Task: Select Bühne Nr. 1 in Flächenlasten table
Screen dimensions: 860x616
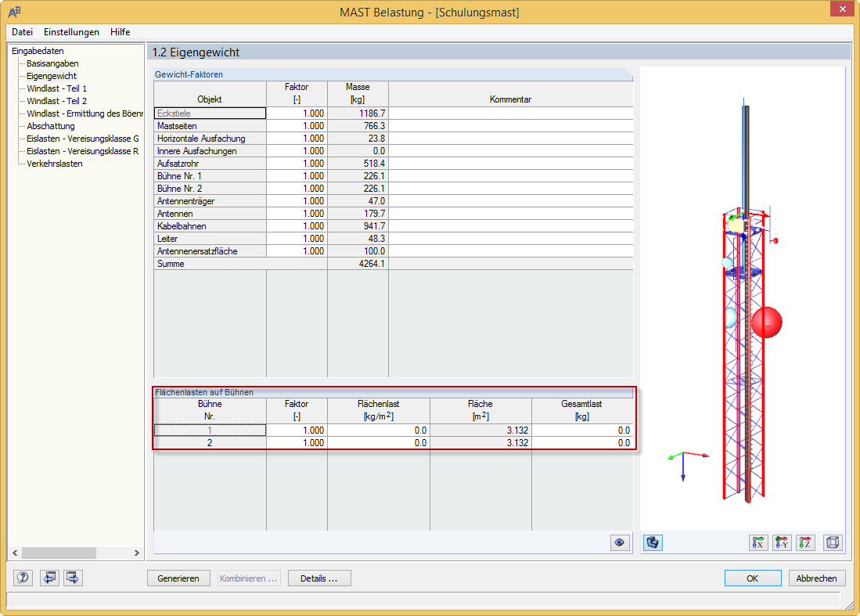Action: pos(210,430)
